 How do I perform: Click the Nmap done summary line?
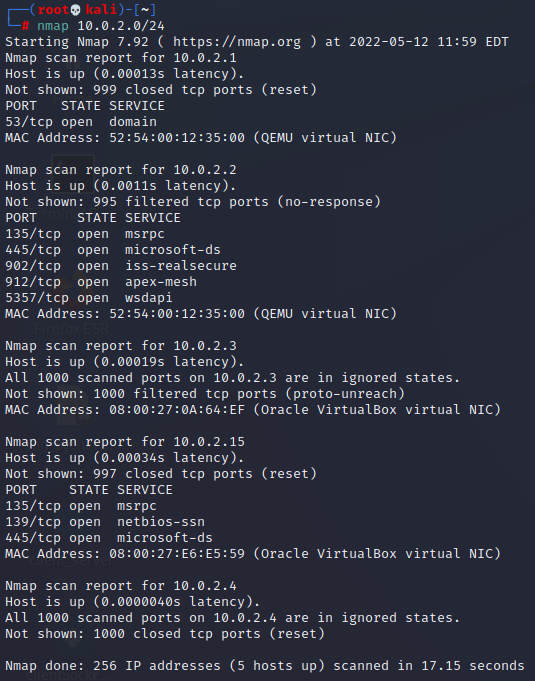tap(264, 666)
